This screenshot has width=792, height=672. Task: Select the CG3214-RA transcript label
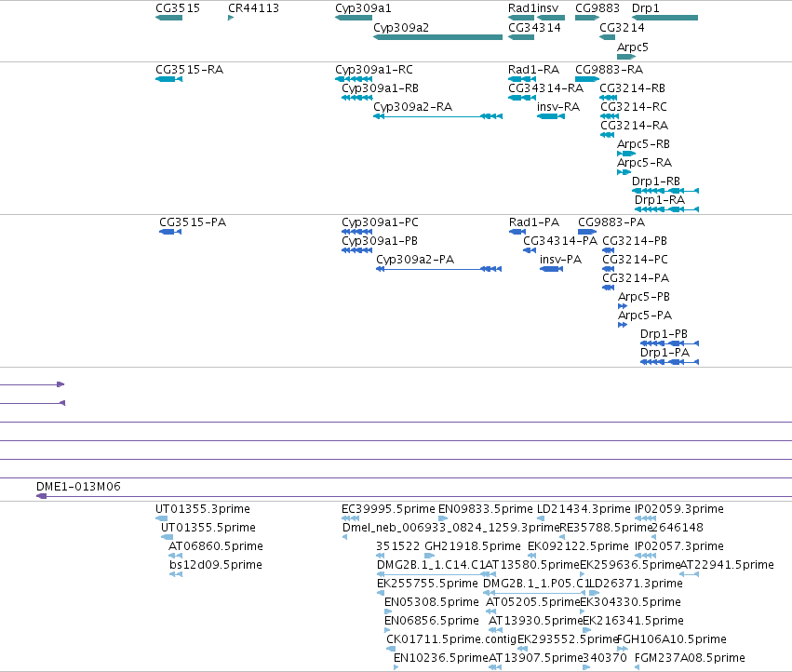[634, 125]
